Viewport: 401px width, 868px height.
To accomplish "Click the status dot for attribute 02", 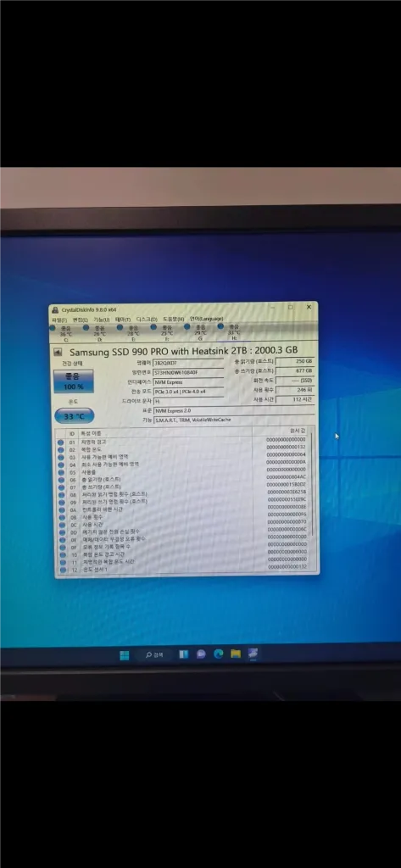I will tap(61, 450).
